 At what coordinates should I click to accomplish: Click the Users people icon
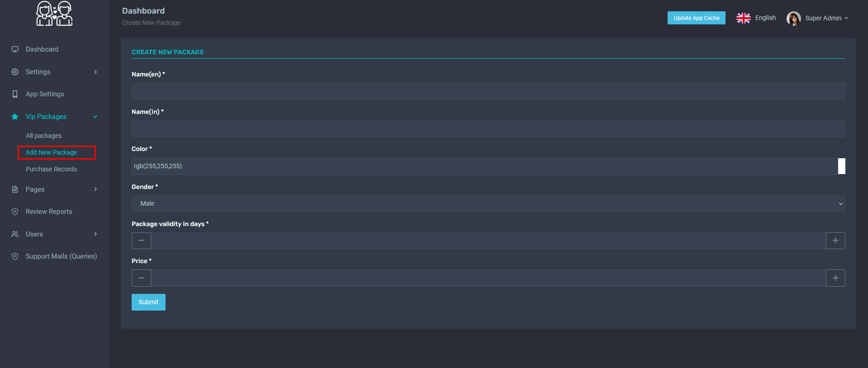tap(15, 234)
